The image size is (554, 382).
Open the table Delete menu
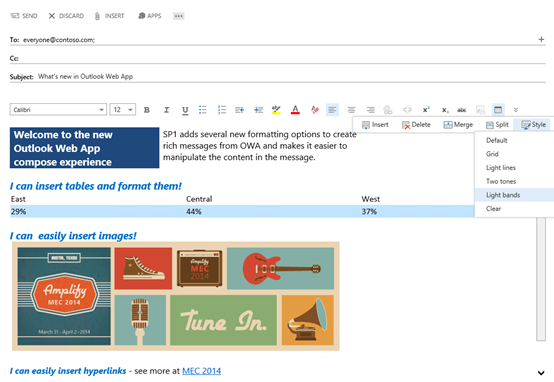pyautogui.click(x=416, y=124)
